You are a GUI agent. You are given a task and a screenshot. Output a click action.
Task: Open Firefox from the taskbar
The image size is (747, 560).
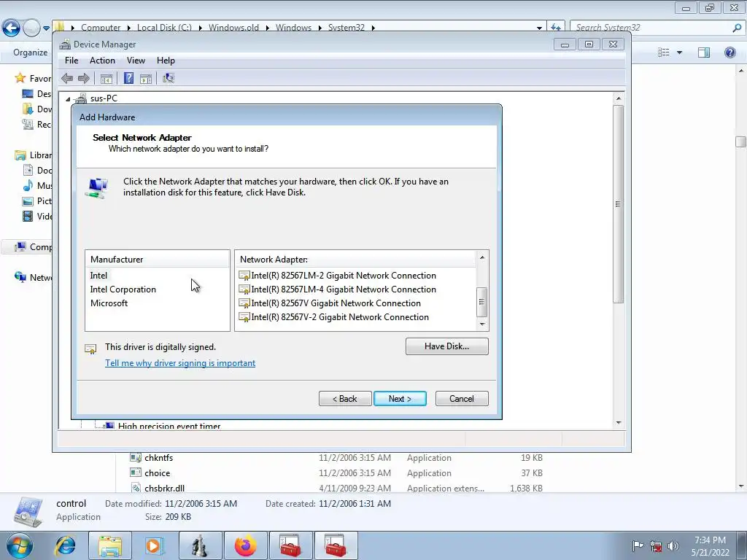point(245,545)
